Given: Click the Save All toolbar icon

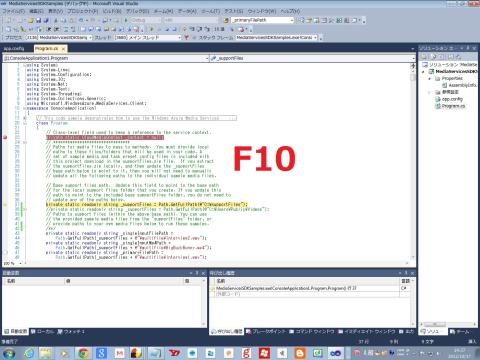Looking at the screenshot, I should pyautogui.click(x=46, y=20).
